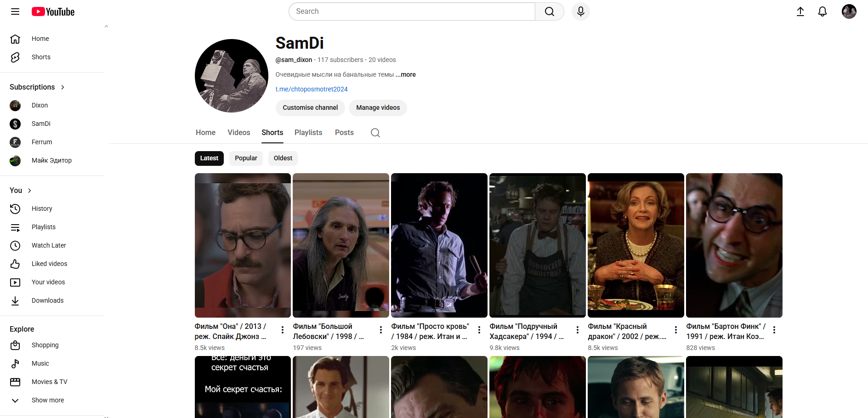Click the Downloads arrow icon
The width and height of the screenshot is (868, 418).
coord(15,301)
